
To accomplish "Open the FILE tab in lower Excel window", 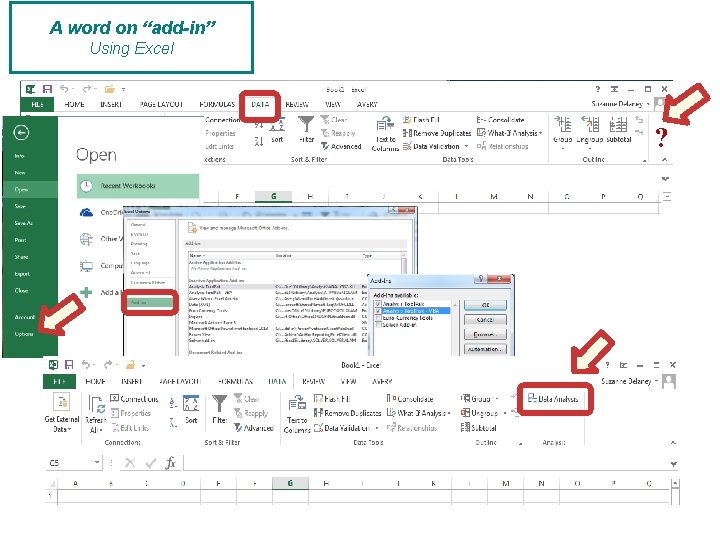I will coord(59,381).
